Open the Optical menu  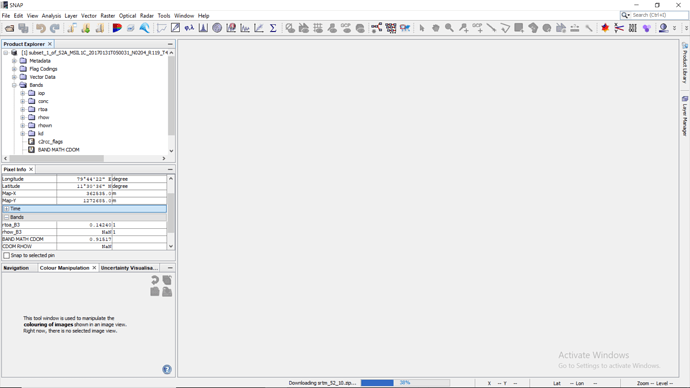(x=128, y=15)
